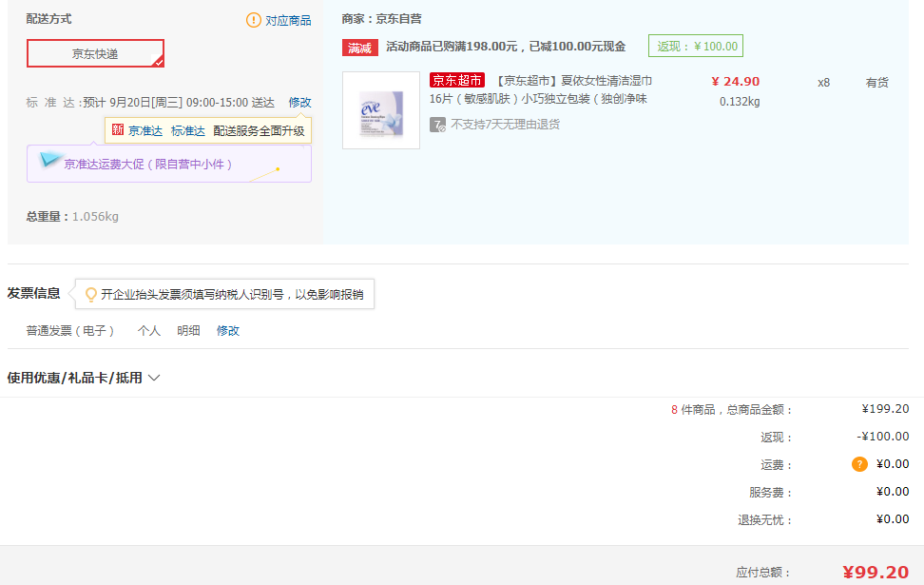The image size is (924, 585).
Task: Click the red 满减 promotion tag
Action: [359, 48]
